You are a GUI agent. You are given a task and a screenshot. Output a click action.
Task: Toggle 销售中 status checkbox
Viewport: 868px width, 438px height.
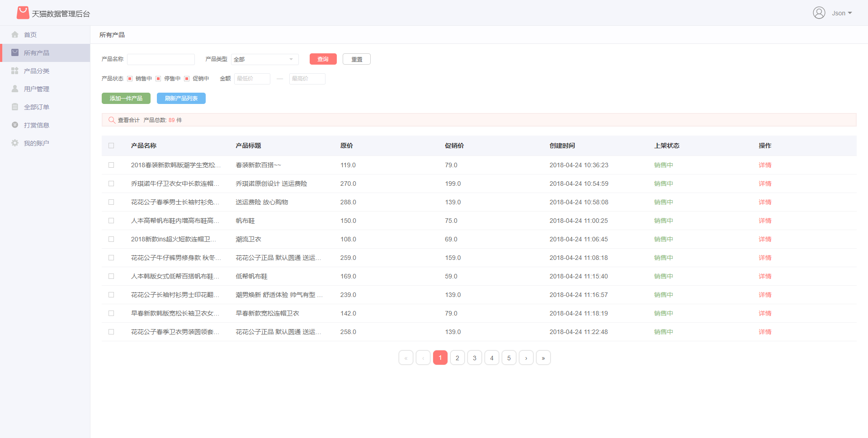pos(130,79)
